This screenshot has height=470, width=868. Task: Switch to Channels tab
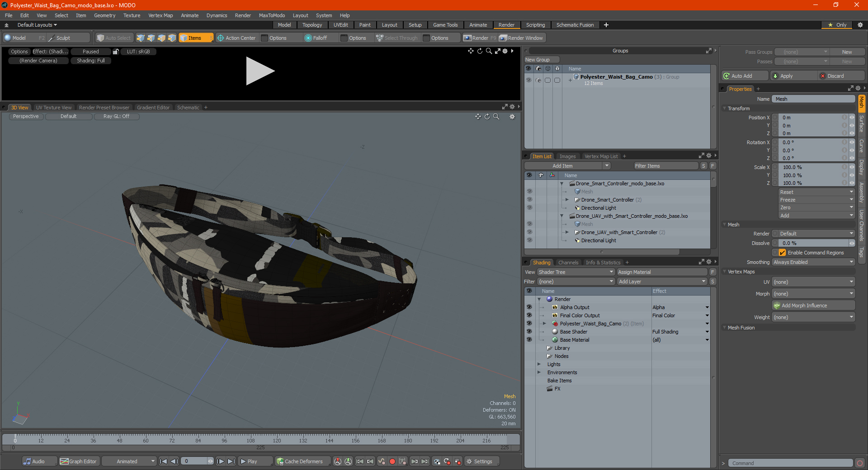click(568, 263)
